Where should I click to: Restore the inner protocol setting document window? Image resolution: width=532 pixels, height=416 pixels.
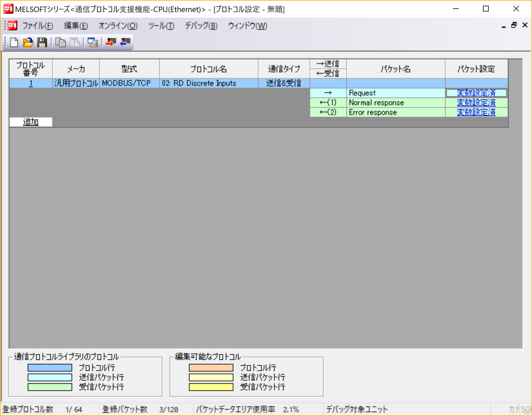click(514, 25)
